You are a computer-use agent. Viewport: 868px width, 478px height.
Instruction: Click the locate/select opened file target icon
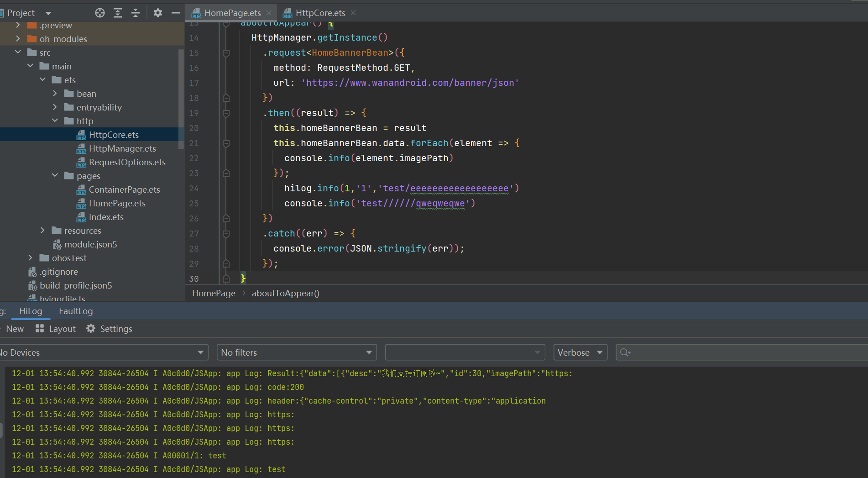(x=99, y=13)
